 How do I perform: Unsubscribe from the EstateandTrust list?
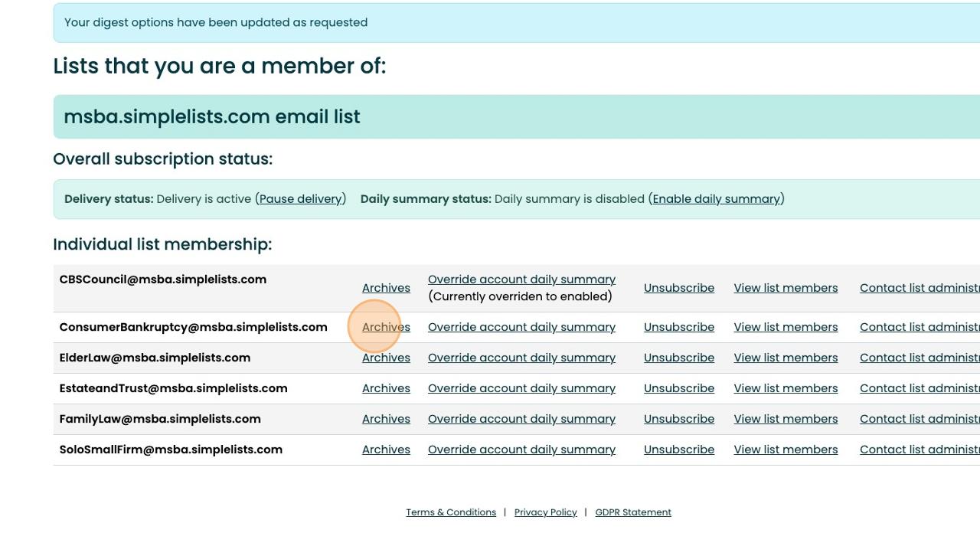(679, 388)
